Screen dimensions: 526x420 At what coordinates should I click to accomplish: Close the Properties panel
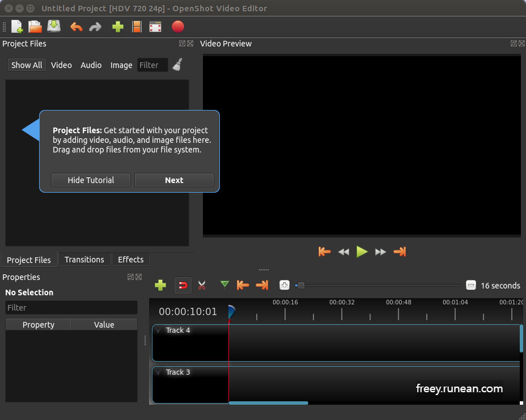pos(138,277)
